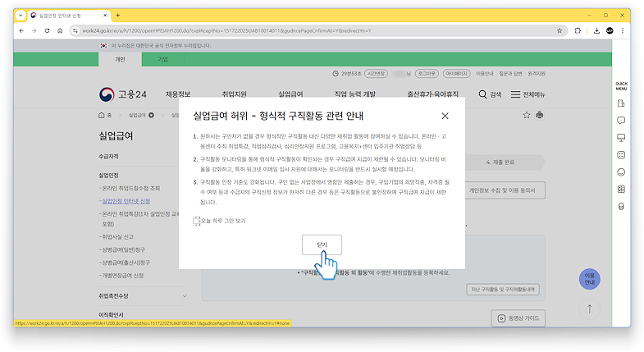Image resolution: width=644 pixels, height=352 pixels.
Task: Close the 실업급여 허위 notice with X icon
Action: pos(445,116)
